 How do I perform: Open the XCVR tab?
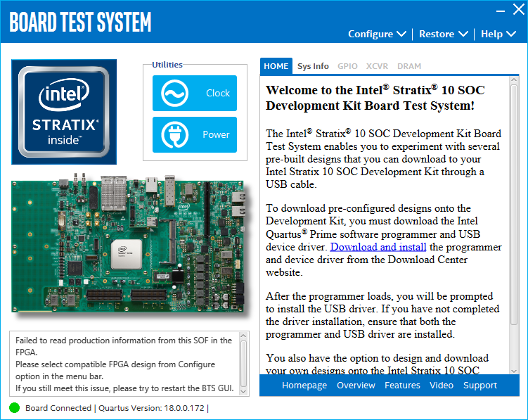(x=377, y=66)
